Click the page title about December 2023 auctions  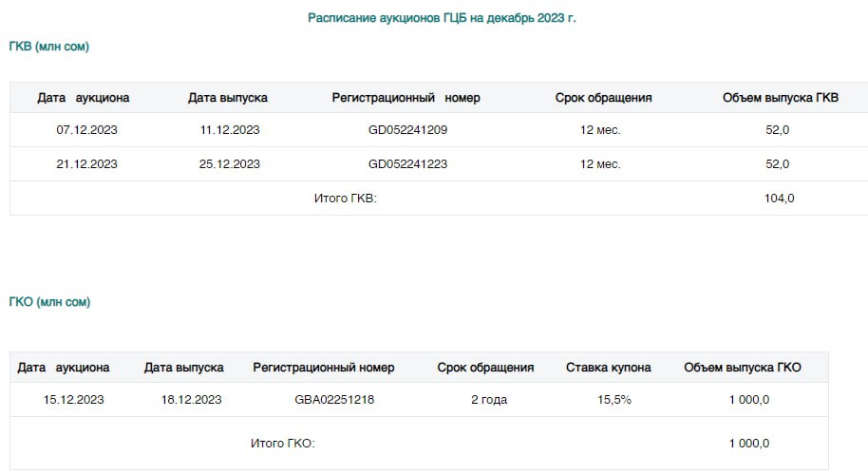[442, 18]
